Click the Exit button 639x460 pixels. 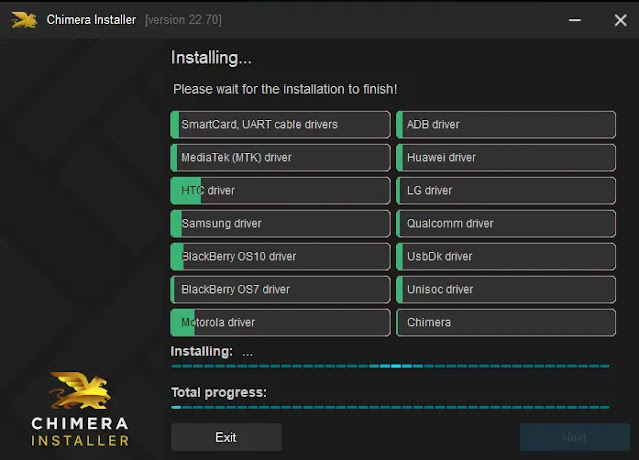(x=226, y=437)
